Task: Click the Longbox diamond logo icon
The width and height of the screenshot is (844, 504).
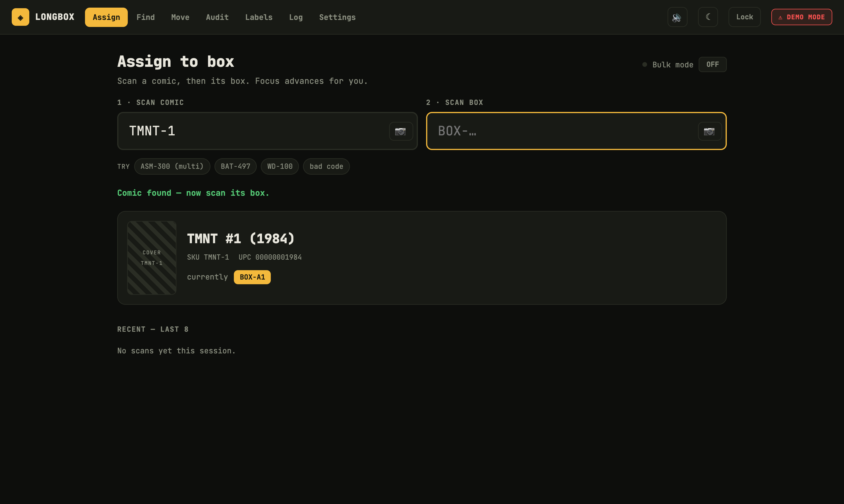Action: pos(21,17)
